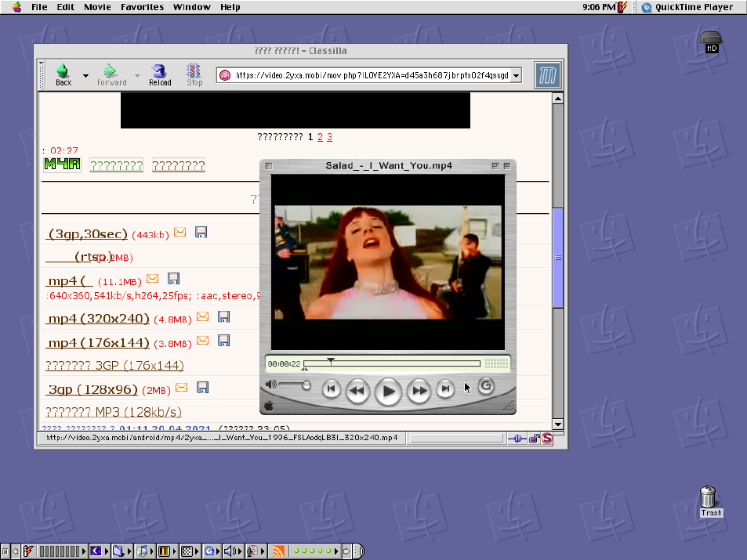Go to page 3 link
This screenshot has height=560, width=747.
329,137
